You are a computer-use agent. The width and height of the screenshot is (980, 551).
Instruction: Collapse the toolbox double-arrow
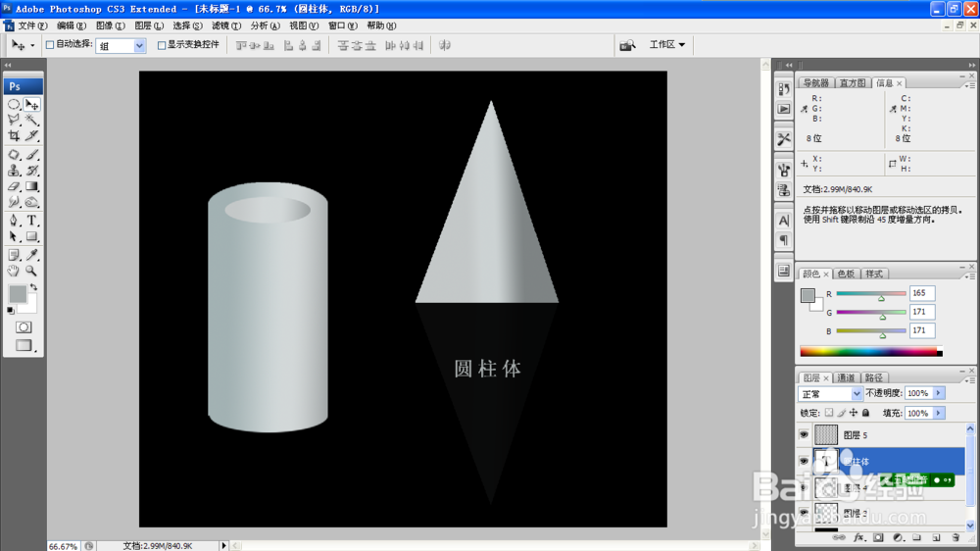(8, 65)
